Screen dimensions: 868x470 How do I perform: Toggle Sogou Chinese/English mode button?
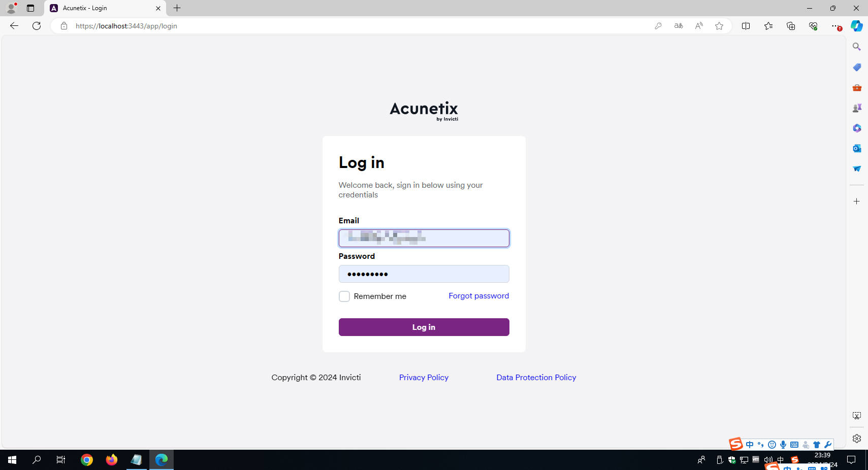click(x=750, y=445)
